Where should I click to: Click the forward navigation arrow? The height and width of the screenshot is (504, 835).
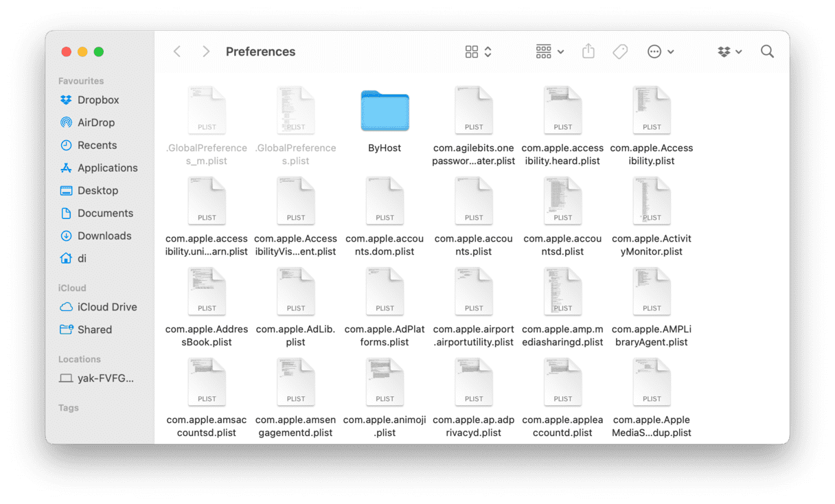205,51
